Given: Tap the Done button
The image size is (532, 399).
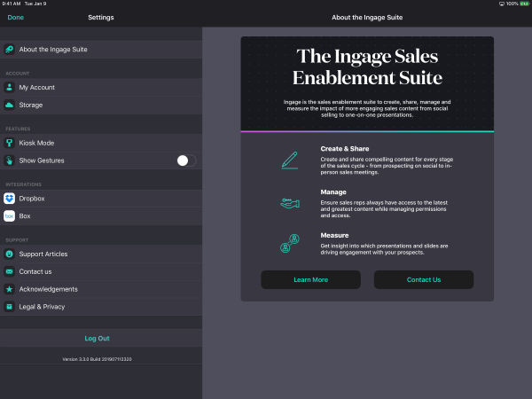Looking at the screenshot, I should pyautogui.click(x=16, y=18).
